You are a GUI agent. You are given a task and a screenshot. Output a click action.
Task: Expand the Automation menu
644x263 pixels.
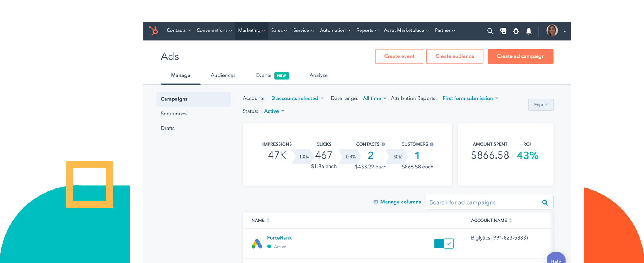[335, 31]
